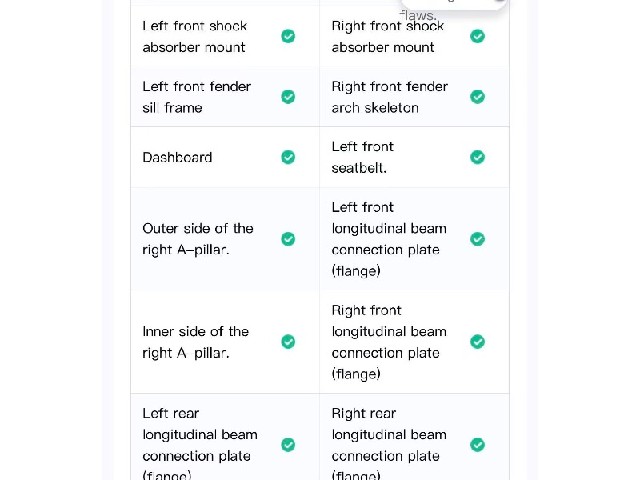640x480 pixels.
Task: Click the check icon for Left front longitudinal beam flange
Action: [478, 239]
